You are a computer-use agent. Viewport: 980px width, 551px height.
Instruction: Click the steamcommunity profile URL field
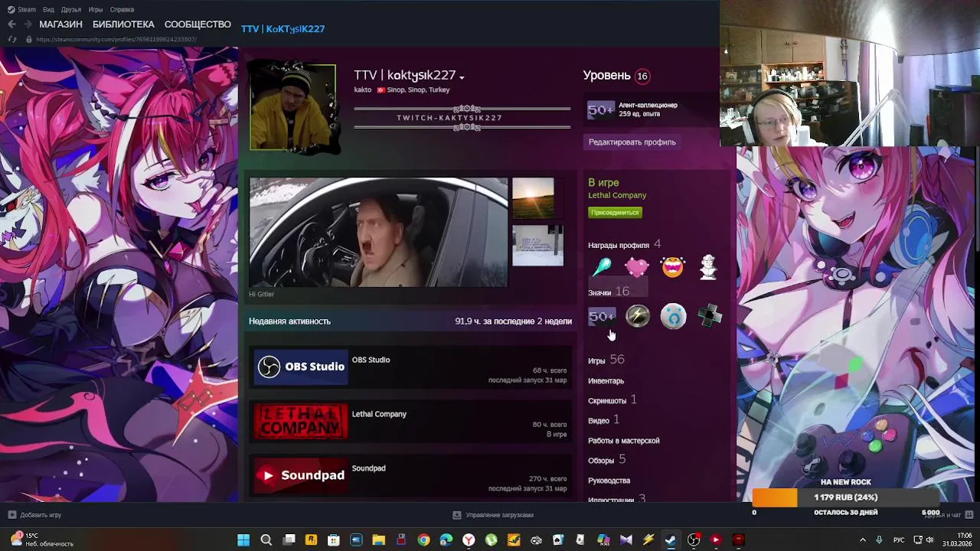pyautogui.click(x=116, y=39)
